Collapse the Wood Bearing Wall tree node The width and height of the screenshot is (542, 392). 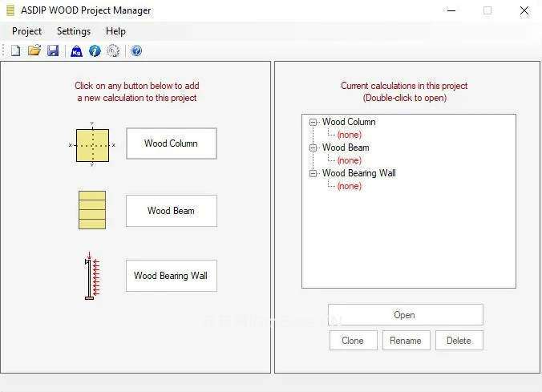tap(313, 173)
